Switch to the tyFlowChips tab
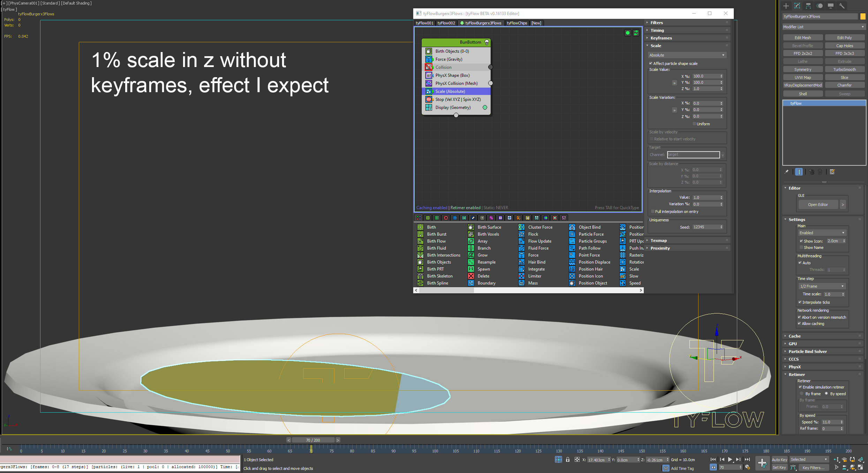The height and width of the screenshot is (473, 868). click(516, 23)
